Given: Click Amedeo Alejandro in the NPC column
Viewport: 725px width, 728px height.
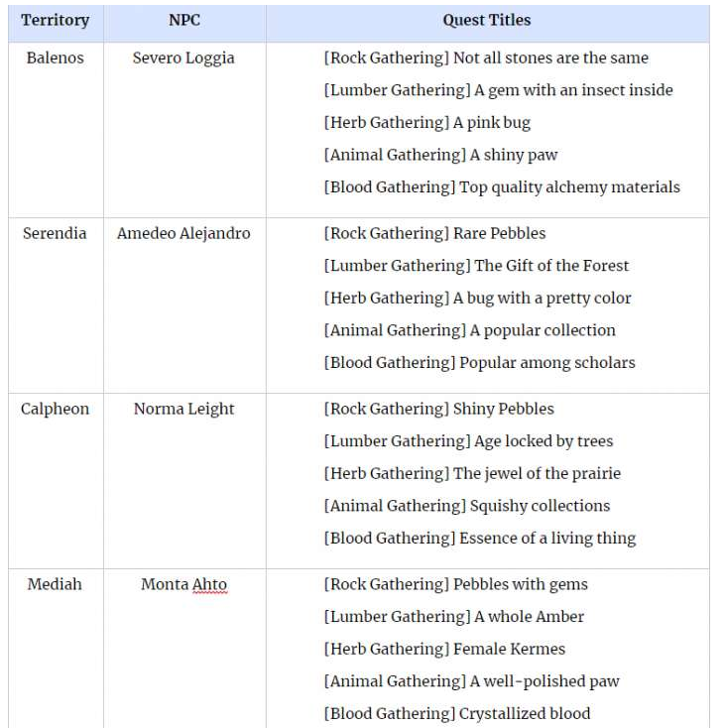Looking at the screenshot, I should click(183, 233).
